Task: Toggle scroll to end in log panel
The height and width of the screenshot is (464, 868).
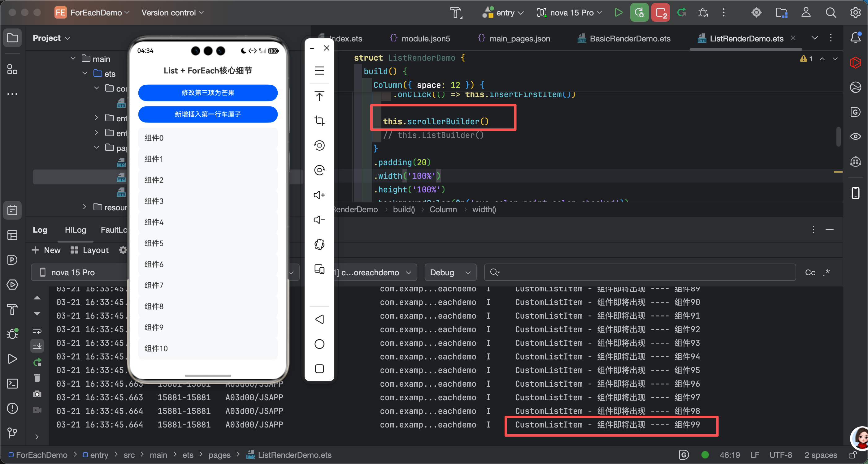Action: coord(37,346)
